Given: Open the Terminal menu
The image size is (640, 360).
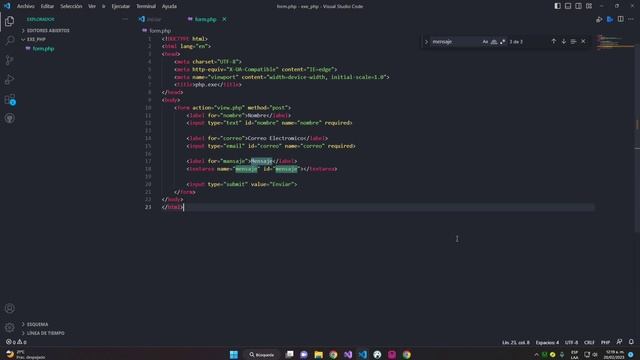Looking at the screenshot, I should (x=146, y=6).
